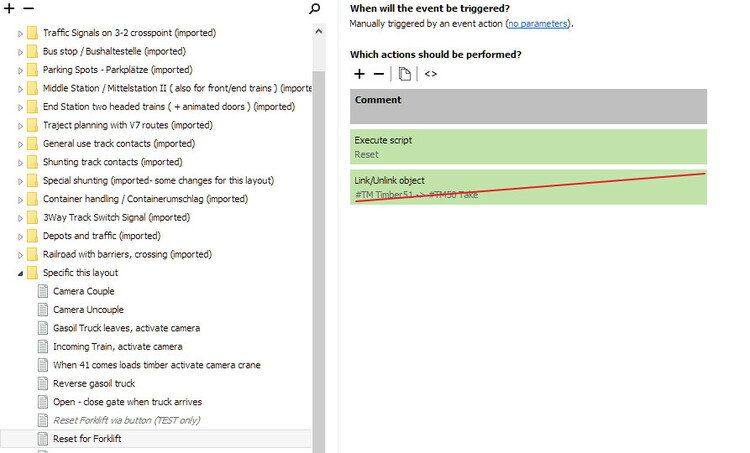Image resolution: width=750 pixels, height=453 pixels.
Task: Expand the Depots and traffic folder
Action: coord(20,236)
